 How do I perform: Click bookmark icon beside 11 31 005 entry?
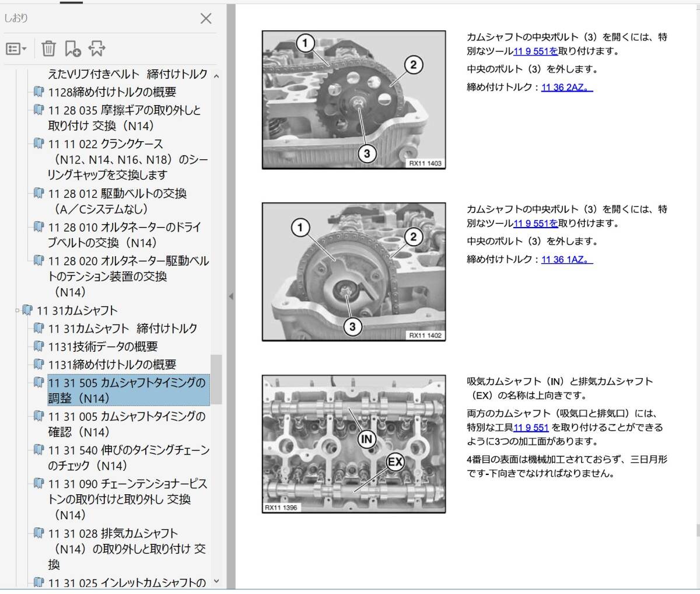point(38,417)
